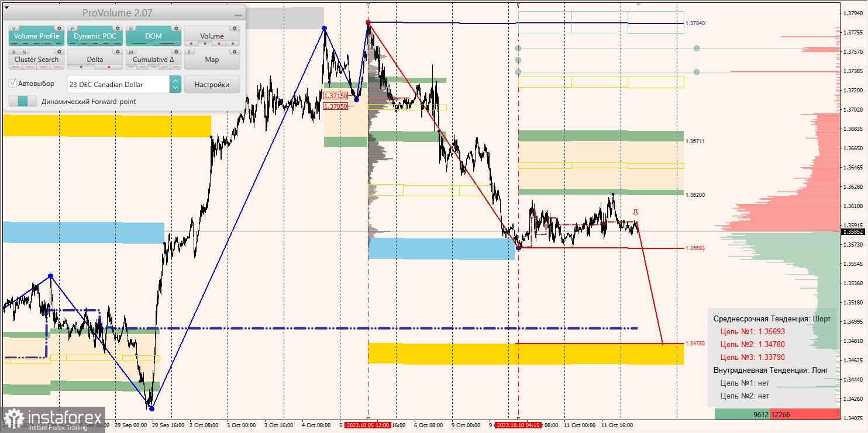Click the instaforex logo
This screenshot has width=868, height=433.
click(53, 420)
